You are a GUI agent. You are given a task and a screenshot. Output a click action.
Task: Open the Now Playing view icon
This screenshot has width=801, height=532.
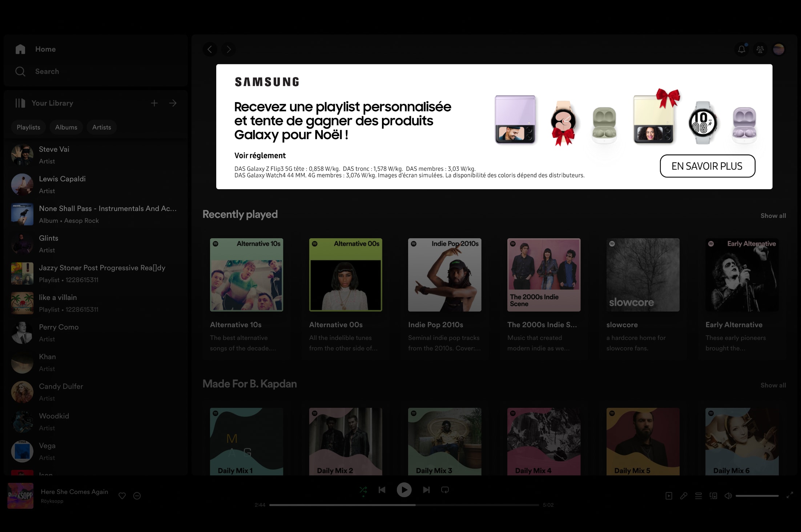(x=669, y=496)
